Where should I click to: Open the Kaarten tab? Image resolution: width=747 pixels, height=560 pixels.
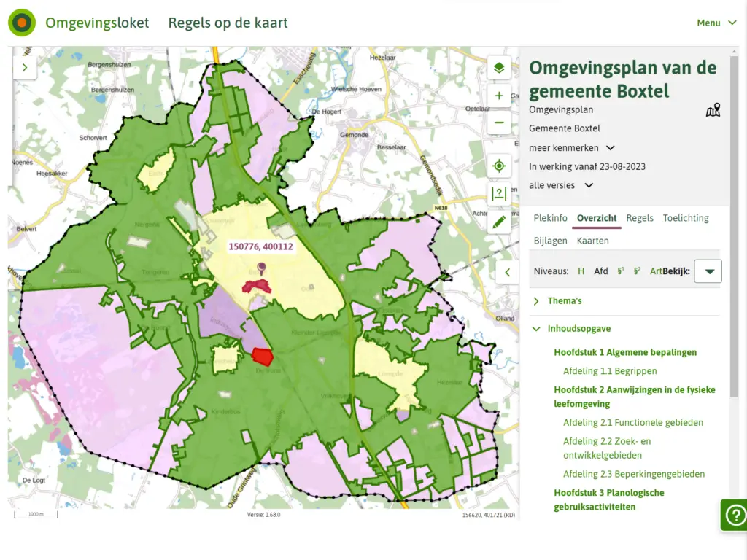coord(592,241)
